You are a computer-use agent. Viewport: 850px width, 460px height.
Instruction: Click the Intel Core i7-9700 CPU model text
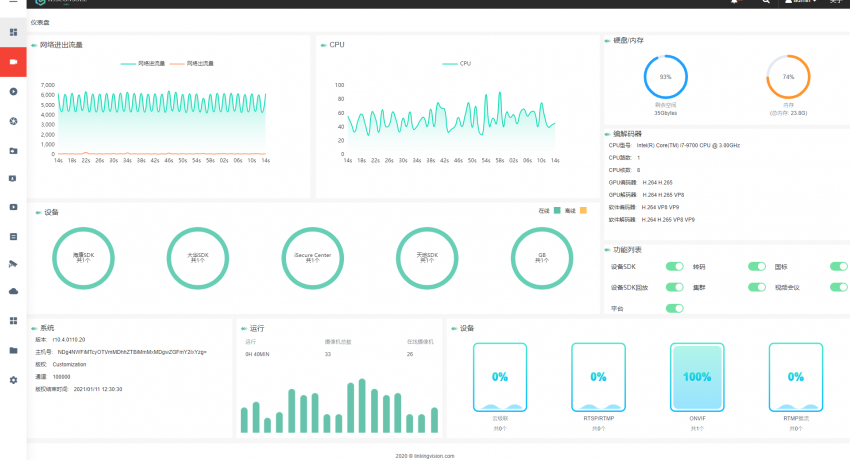(x=688, y=145)
